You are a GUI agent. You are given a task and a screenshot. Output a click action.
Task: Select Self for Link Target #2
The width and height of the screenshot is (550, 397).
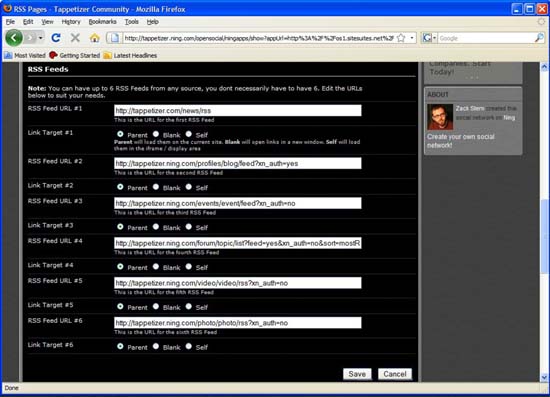pyautogui.click(x=189, y=187)
